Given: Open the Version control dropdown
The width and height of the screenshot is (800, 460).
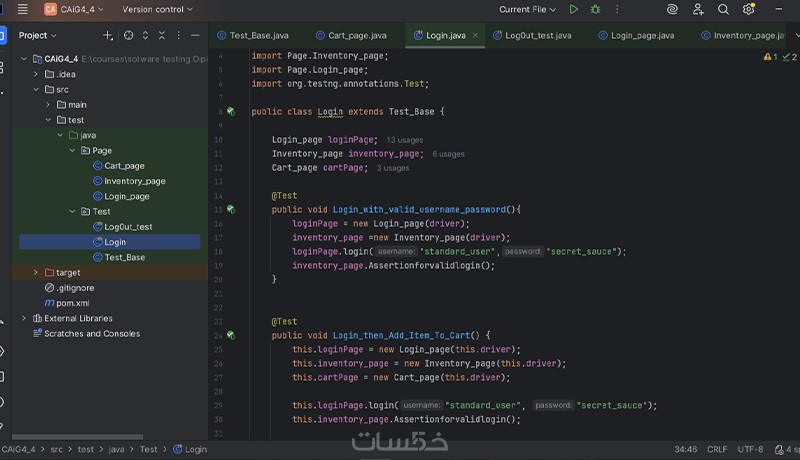Looking at the screenshot, I should click(157, 9).
